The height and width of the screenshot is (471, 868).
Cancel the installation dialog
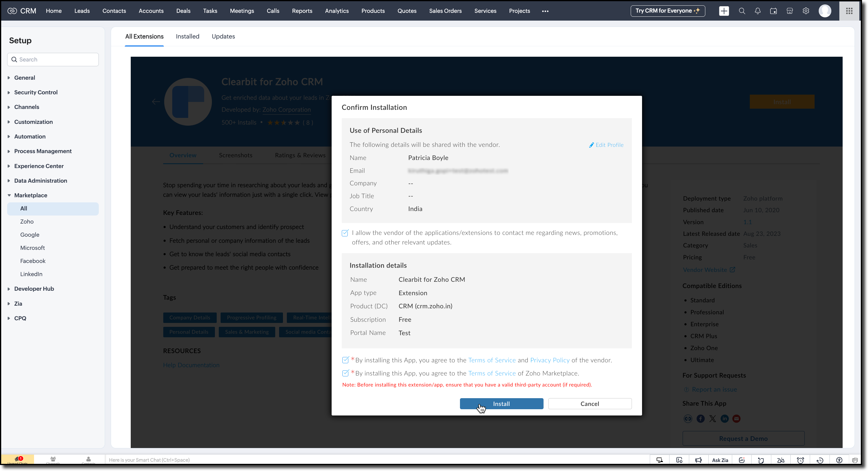pyautogui.click(x=589, y=404)
